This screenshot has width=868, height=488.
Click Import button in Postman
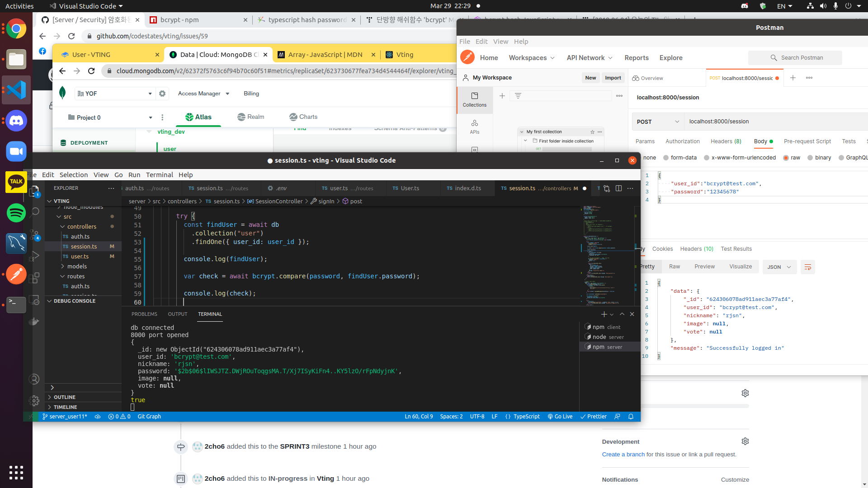click(613, 78)
